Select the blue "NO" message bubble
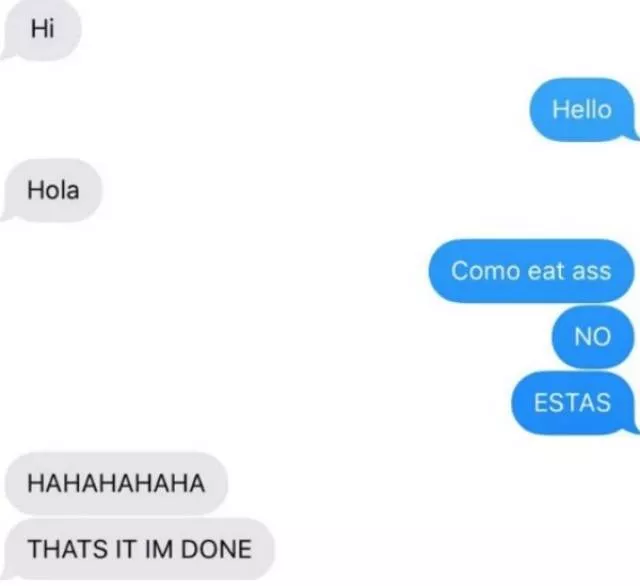The image size is (640, 586). (593, 337)
